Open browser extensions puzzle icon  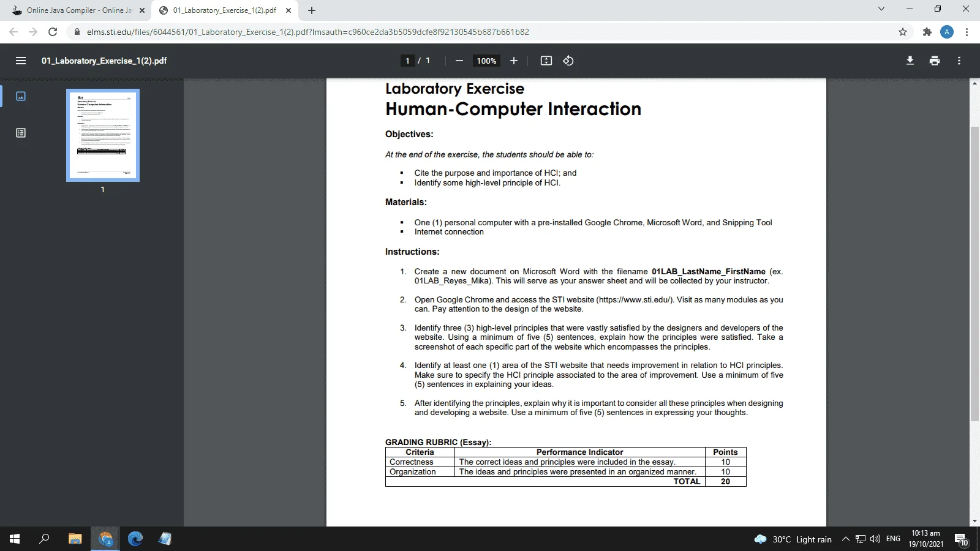tap(927, 32)
